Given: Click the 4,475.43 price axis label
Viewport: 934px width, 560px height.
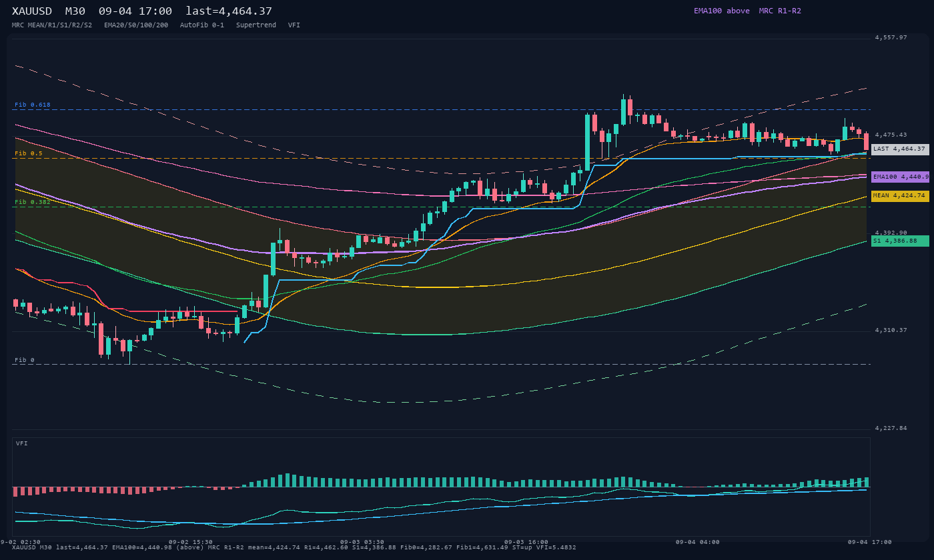Looking at the screenshot, I should (x=891, y=135).
